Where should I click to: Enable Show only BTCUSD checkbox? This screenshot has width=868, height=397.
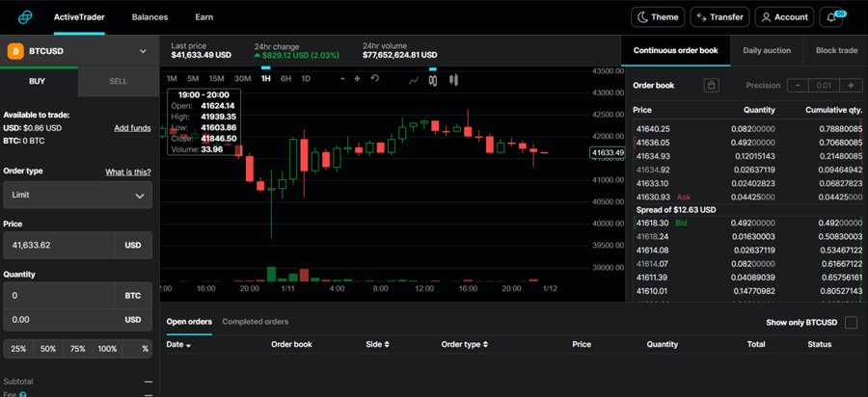click(x=851, y=323)
